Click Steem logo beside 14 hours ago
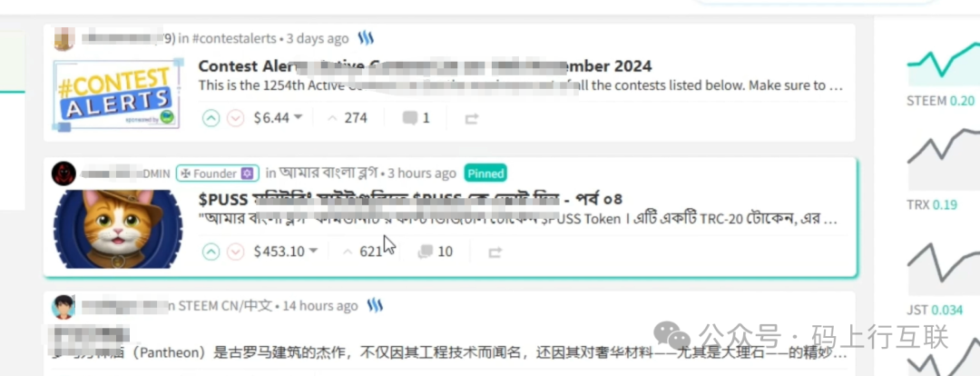The width and height of the screenshot is (980, 376). (x=375, y=305)
